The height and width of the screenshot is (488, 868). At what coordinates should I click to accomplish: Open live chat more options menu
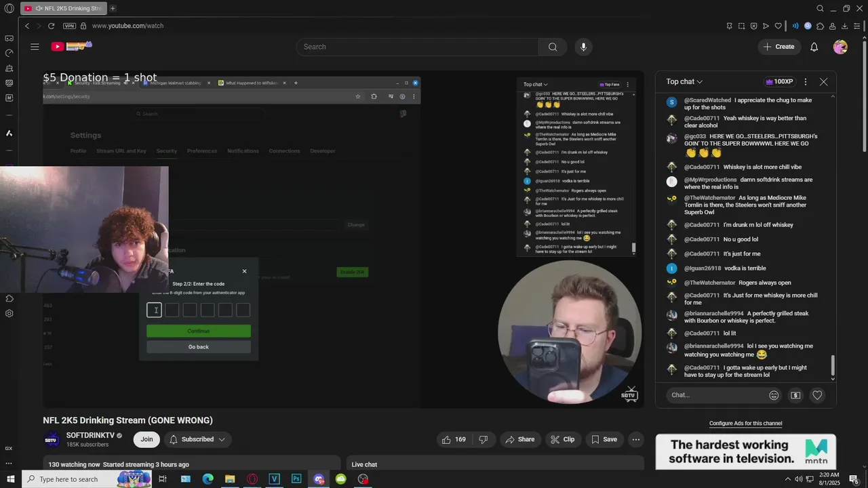pyautogui.click(x=805, y=81)
